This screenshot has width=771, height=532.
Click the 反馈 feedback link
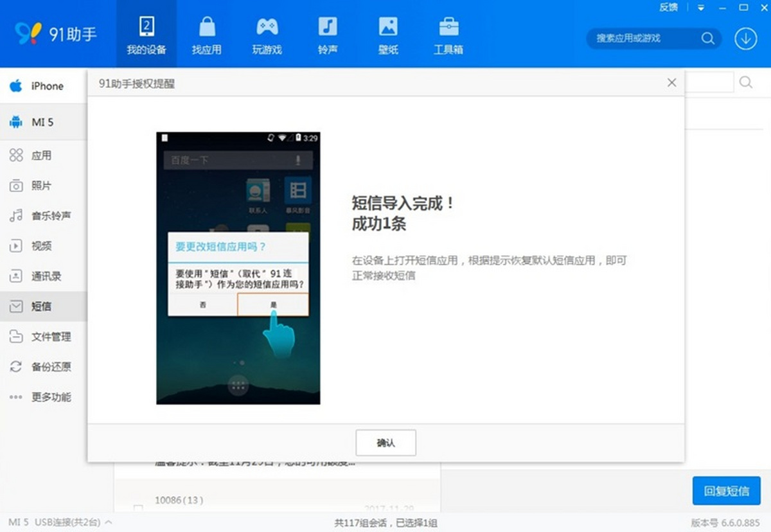coord(669,7)
